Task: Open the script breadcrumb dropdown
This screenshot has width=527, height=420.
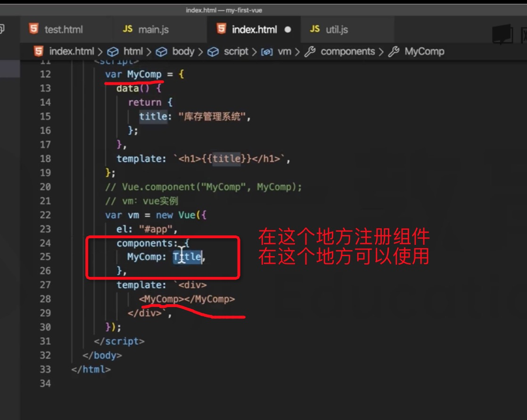Action: (x=236, y=51)
